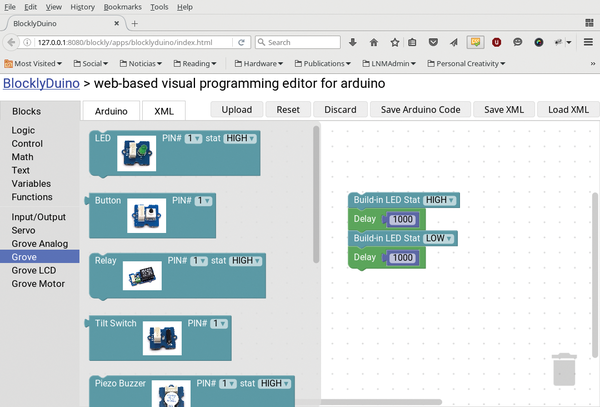Image resolution: width=600 pixels, height=407 pixels.
Task: Open a new tab with plus icon
Action: [x=134, y=24]
